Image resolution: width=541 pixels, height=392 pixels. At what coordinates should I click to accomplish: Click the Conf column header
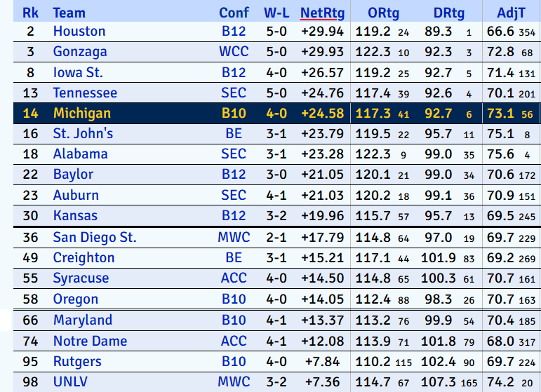[234, 13]
